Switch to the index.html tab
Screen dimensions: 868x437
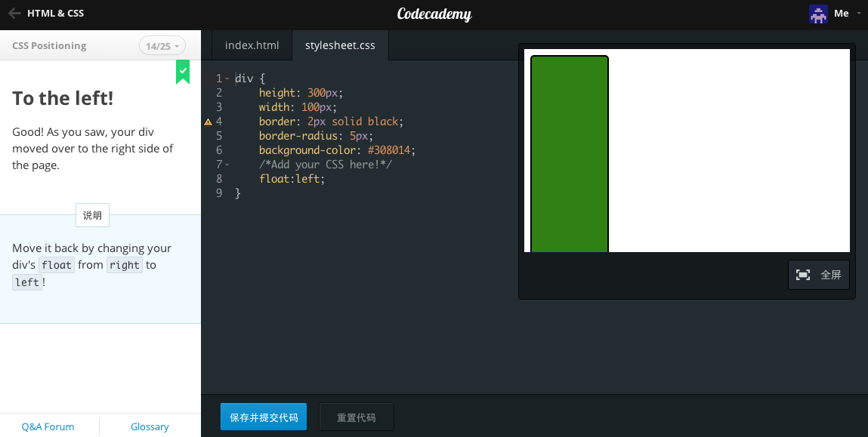tap(252, 45)
